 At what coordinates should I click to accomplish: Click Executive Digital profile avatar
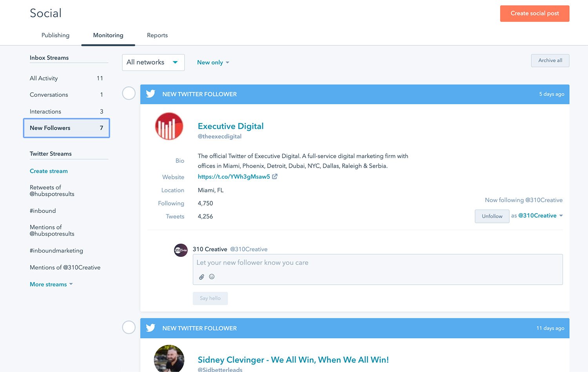[x=169, y=126]
